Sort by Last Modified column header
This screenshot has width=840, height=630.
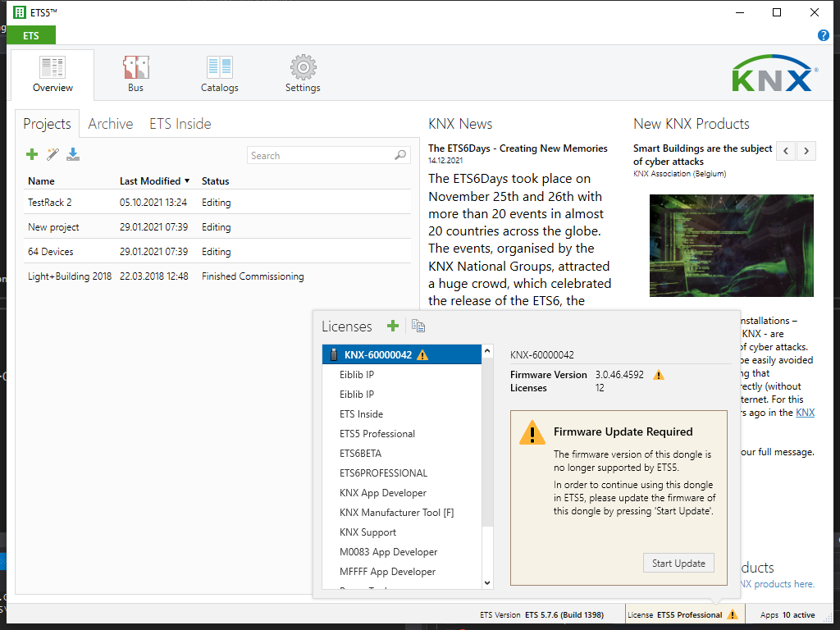tap(154, 181)
